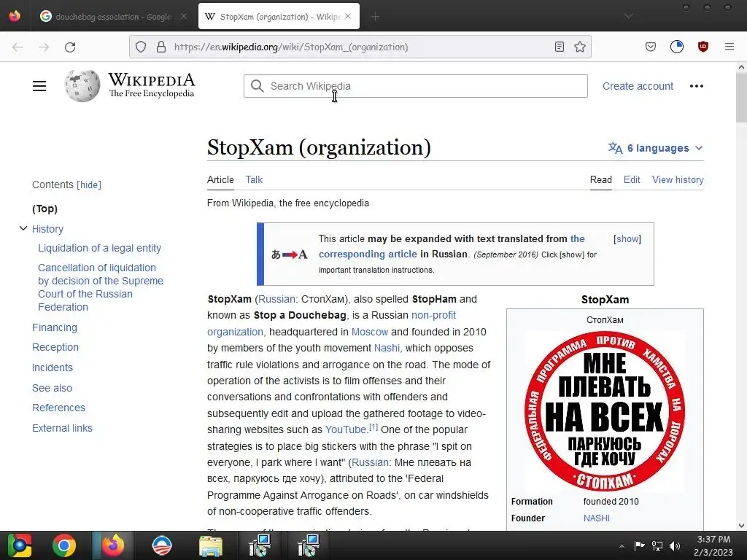Image resolution: width=747 pixels, height=560 pixels.
Task: Click the search magnifier icon
Action: tap(258, 86)
